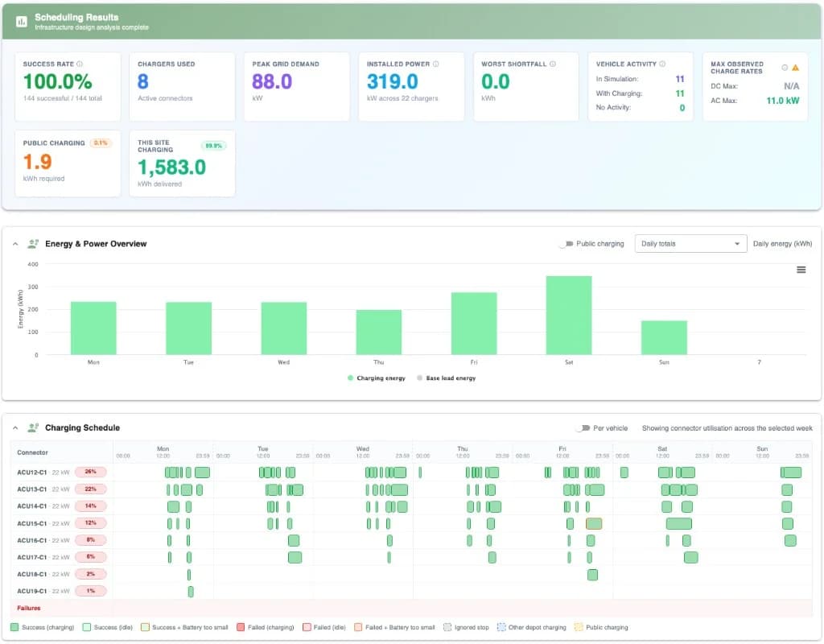Toggle the Public charging switch

[566, 243]
